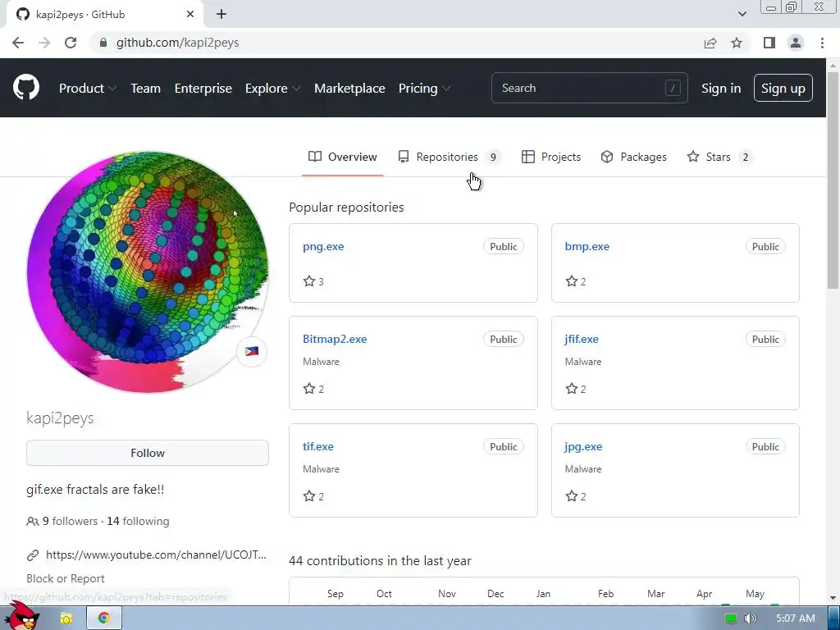Click star icon on tif.exe card
The width and height of the screenshot is (840, 630).
pos(309,496)
